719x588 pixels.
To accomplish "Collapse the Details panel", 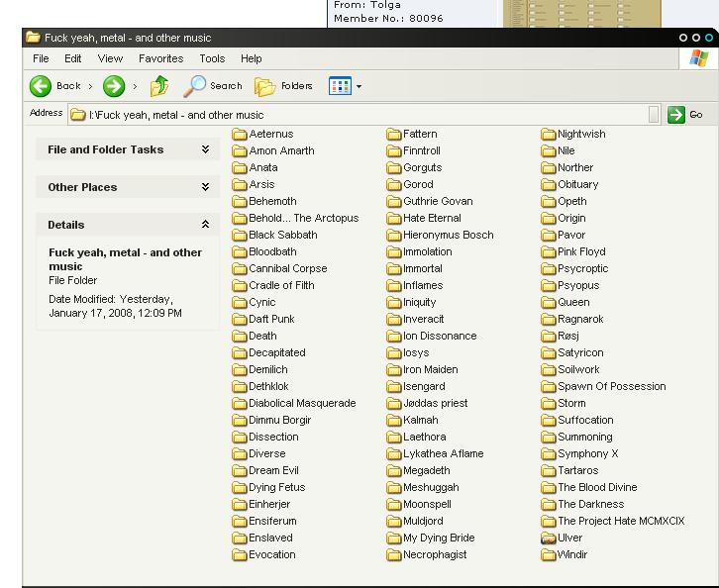I will click(205, 224).
